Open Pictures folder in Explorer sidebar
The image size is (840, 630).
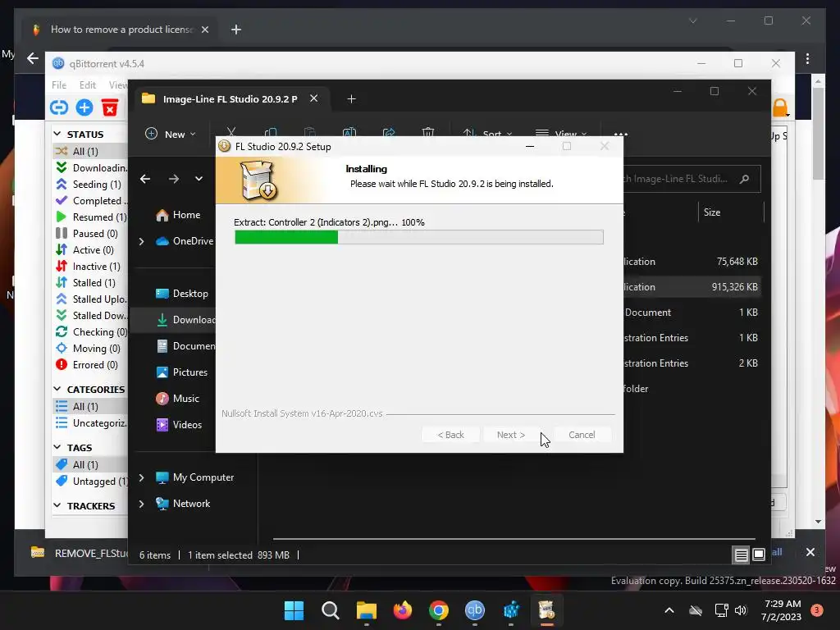point(181,372)
